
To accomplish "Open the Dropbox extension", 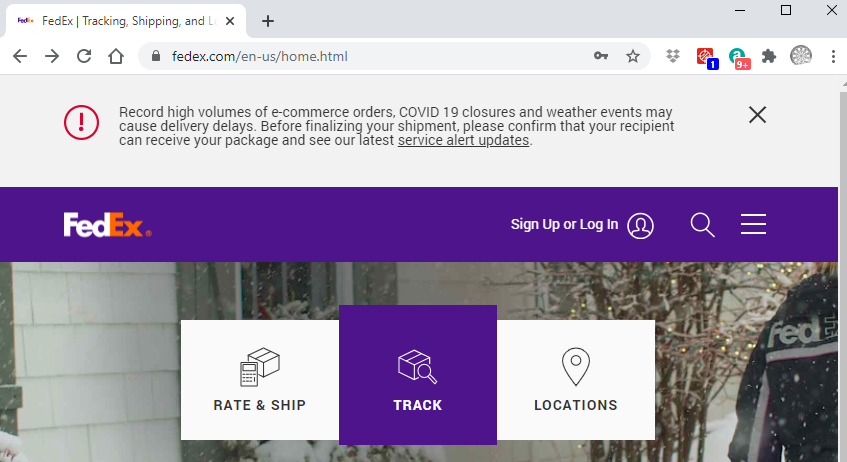I will tap(674, 57).
